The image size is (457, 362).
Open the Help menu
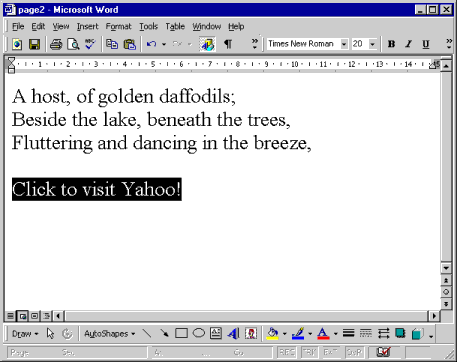(x=236, y=26)
